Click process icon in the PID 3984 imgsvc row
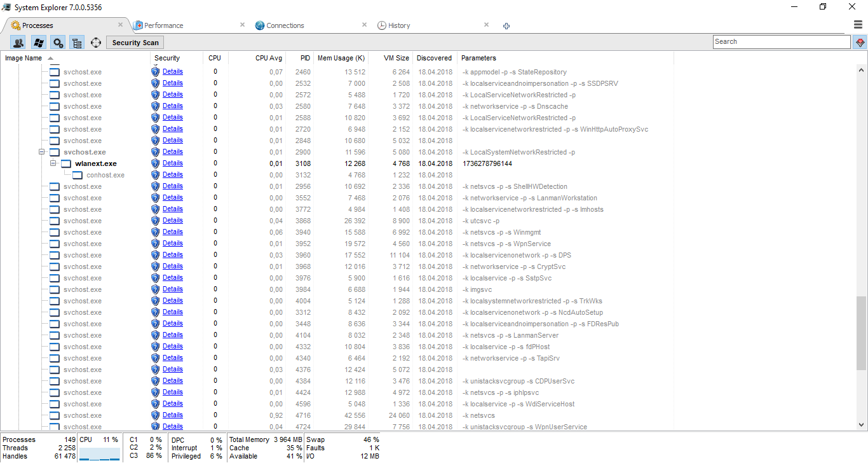Screen dimensions: 868x463 coord(55,289)
